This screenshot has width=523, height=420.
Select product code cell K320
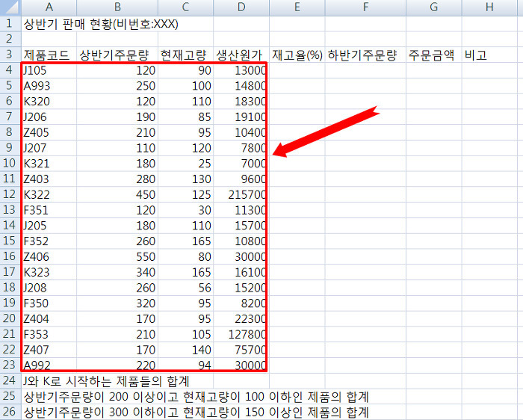[49, 101]
